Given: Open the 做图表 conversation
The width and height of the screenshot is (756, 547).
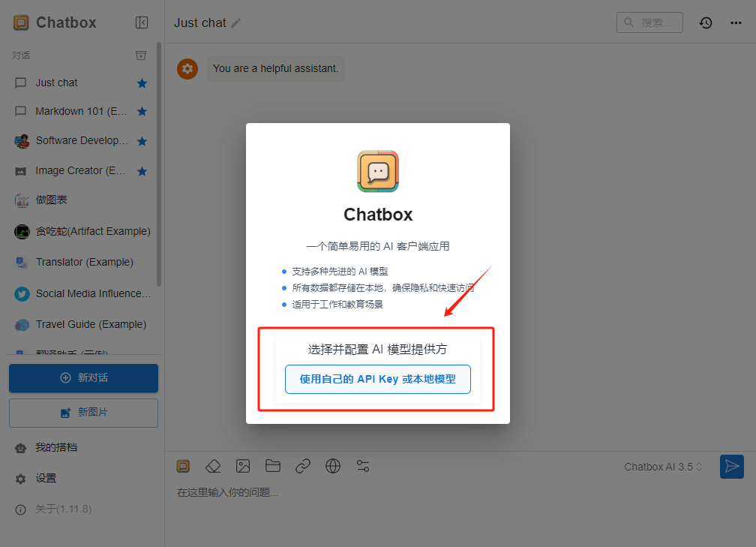Looking at the screenshot, I should [81, 200].
